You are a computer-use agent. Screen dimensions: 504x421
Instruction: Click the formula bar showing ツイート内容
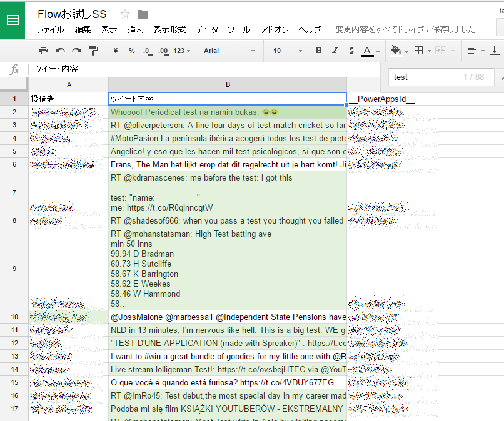(x=204, y=69)
